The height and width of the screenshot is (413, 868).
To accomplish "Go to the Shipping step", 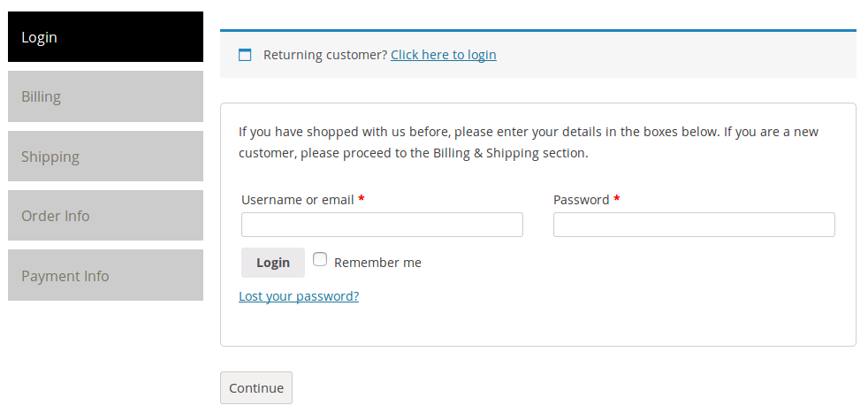I will pos(105,157).
